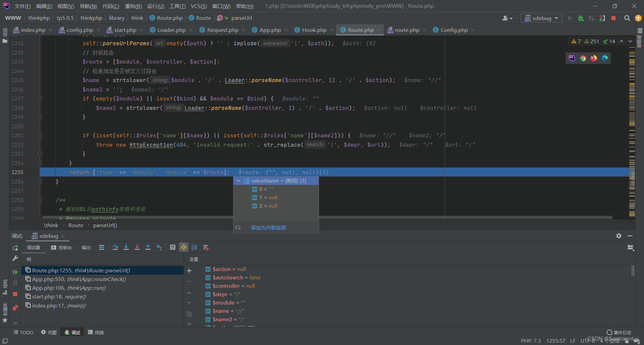
Task: Toggle show values inline button
Action: tap(184, 248)
